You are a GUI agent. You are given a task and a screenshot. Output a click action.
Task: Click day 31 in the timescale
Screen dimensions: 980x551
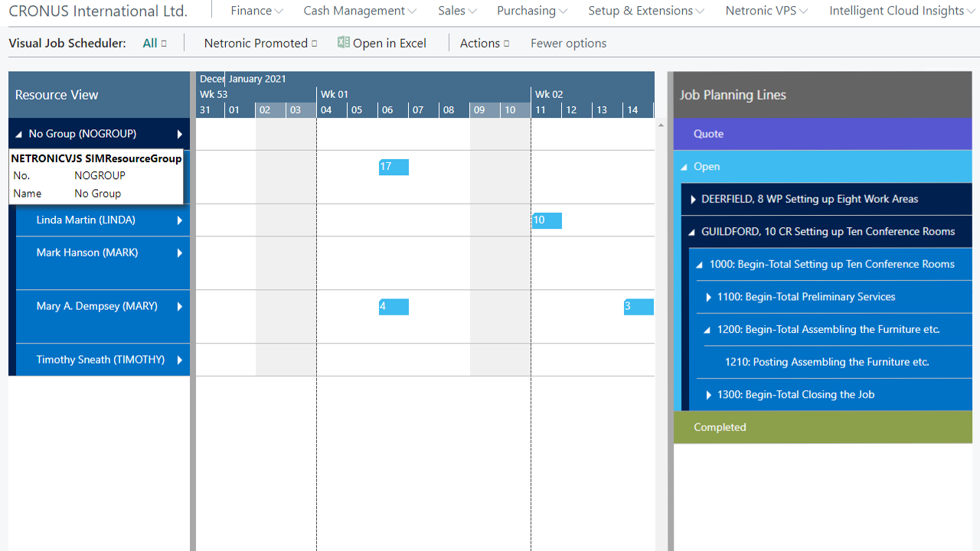coord(210,109)
